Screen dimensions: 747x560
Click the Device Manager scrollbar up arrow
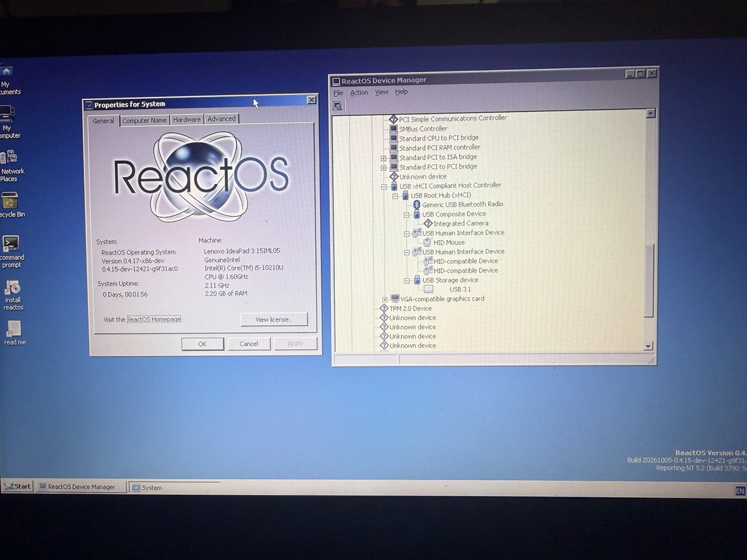tap(651, 113)
